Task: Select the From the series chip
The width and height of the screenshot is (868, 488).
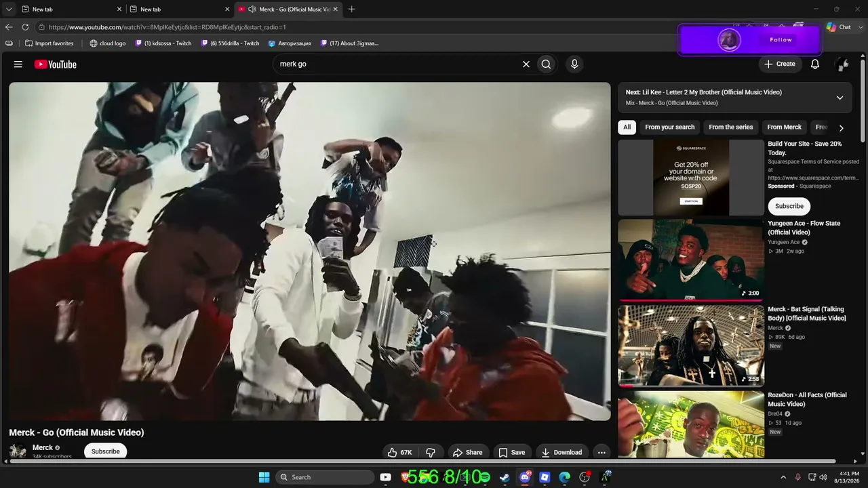Action: (731, 127)
